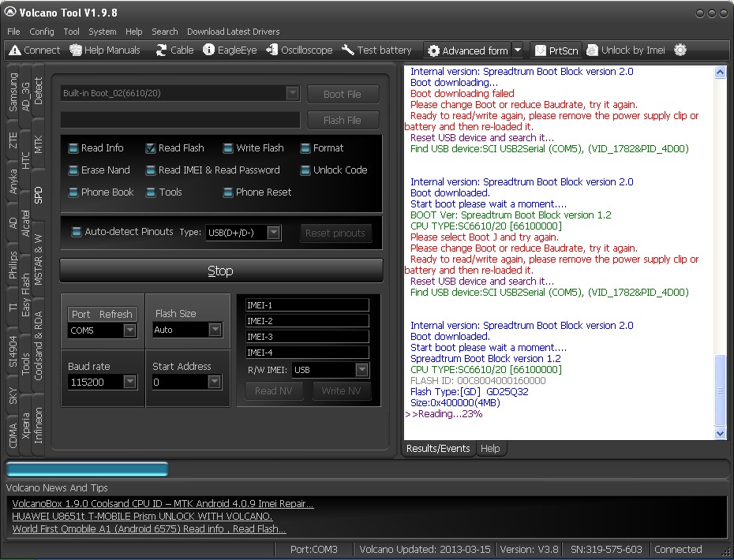Click the log scrollbar up arrow
Image resolution: width=734 pixels, height=560 pixels.
[720, 72]
